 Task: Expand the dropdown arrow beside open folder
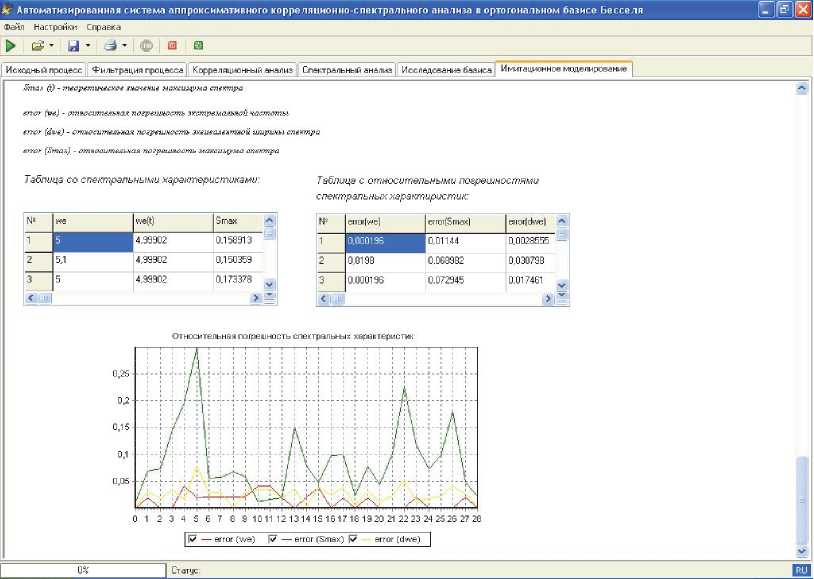tap(51, 46)
